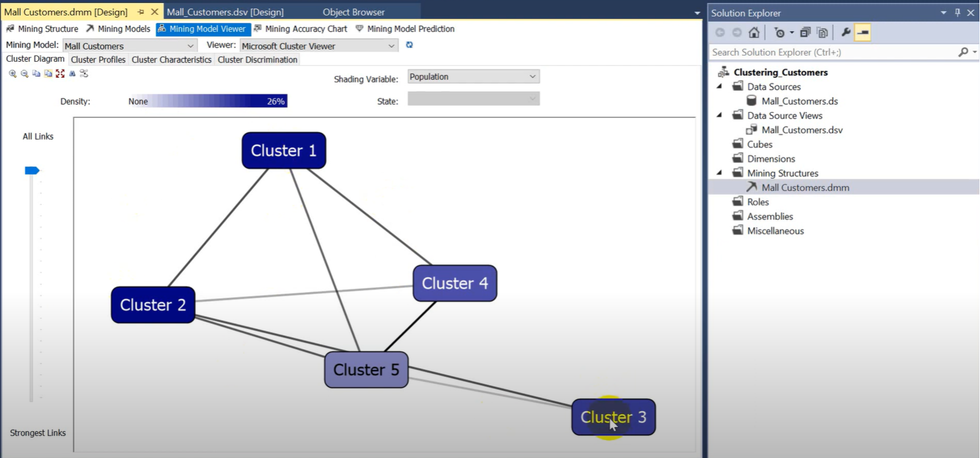This screenshot has height=458, width=980.
Task: Click the refresh viewer content icon
Action: 410,45
